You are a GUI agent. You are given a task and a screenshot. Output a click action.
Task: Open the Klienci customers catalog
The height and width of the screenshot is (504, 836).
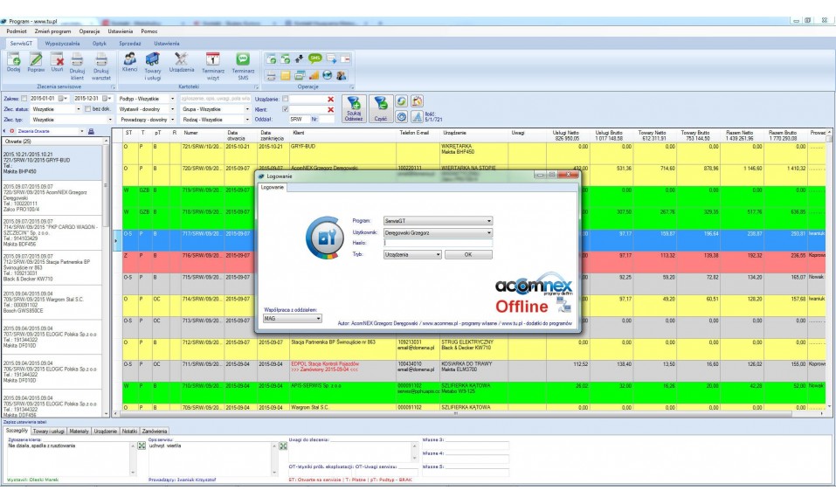[129, 61]
